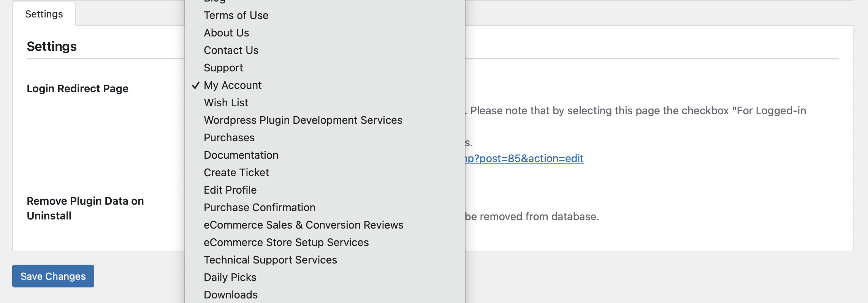Choose eCommerce Store Setup Services
868x303 pixels.
pyautogui.click(x=325, y=242)
